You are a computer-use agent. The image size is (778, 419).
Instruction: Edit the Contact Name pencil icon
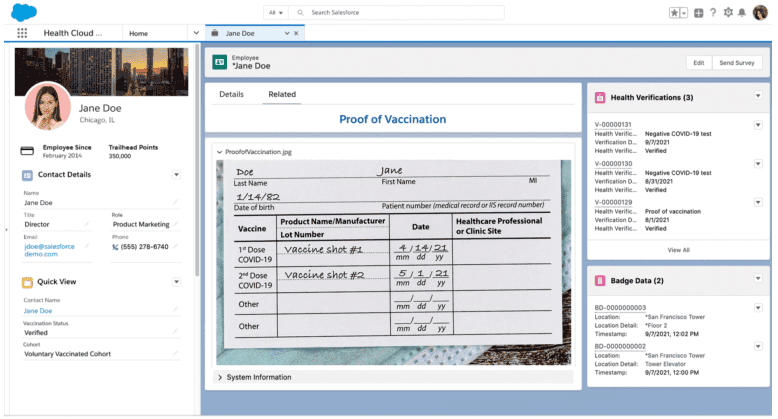(x=175, y=309)
